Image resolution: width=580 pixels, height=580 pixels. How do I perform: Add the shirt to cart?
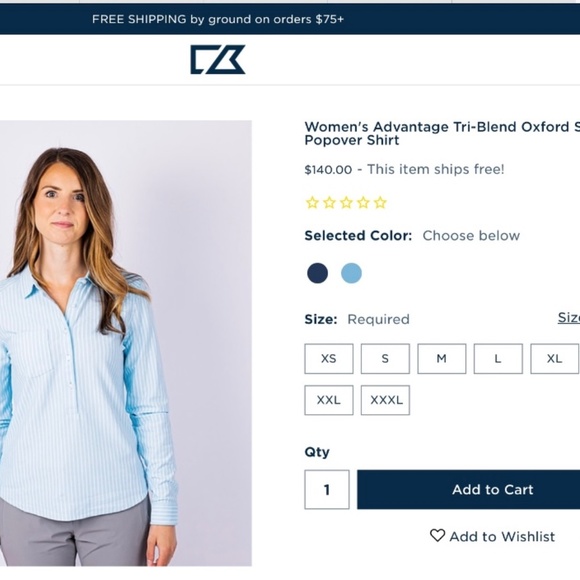(x=468, y=489)
